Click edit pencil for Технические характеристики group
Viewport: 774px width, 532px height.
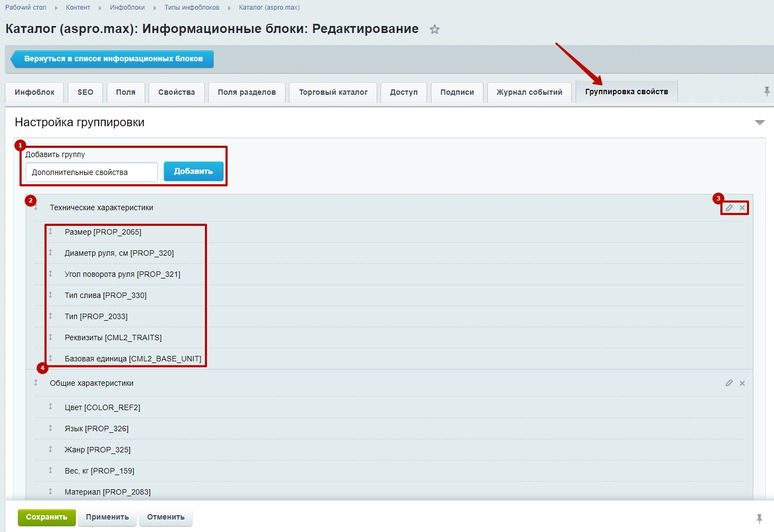[x=729, y=208]
